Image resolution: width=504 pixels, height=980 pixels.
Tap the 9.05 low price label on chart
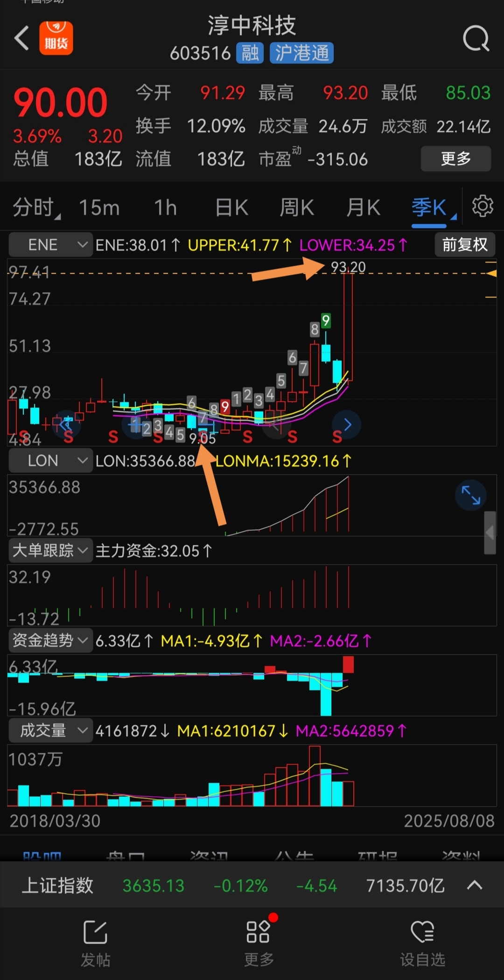tap(203, 438)
